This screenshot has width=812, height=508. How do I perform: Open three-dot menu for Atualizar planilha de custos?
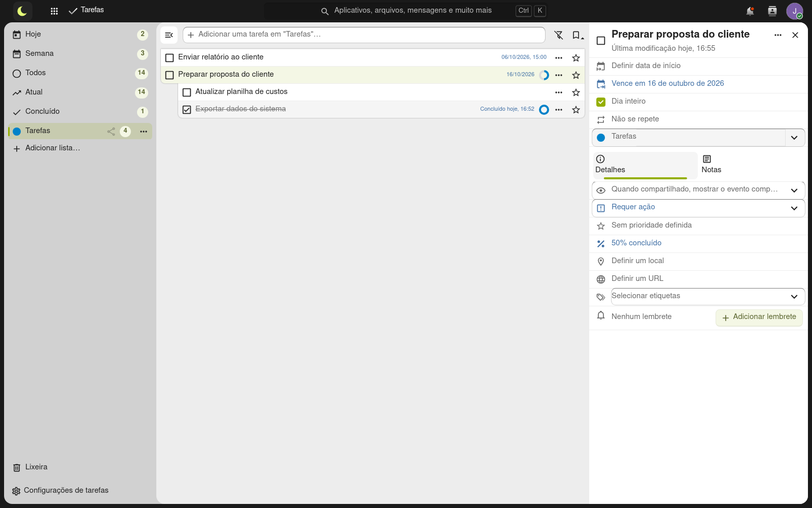(x=559, y=92)
